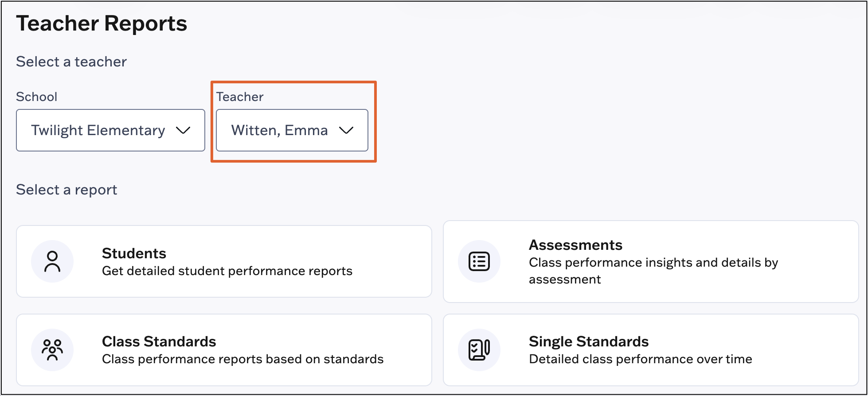
Task: Click the chevron in School dropdown
Action: point(183,130)
